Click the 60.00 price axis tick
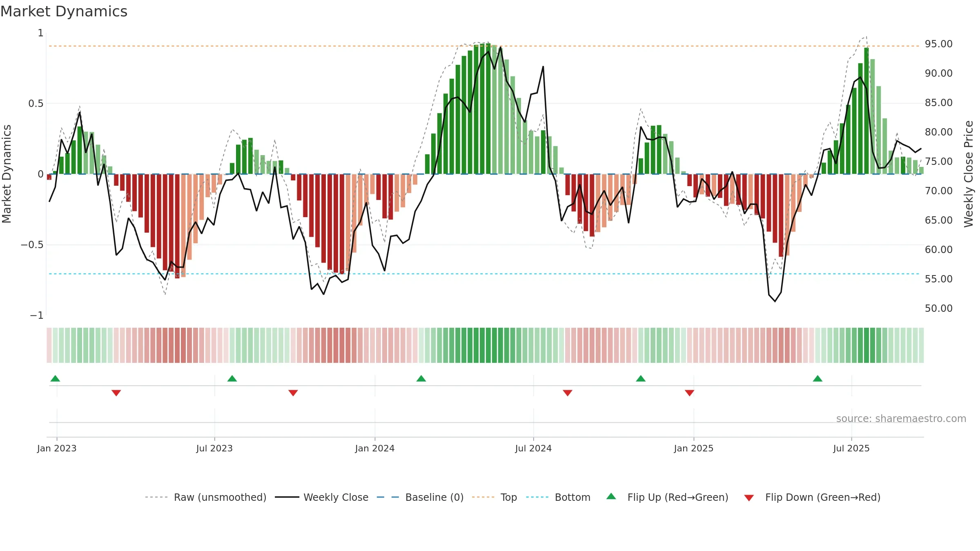Viewport: 980px width, 551px height. click(x=938, y=250)
